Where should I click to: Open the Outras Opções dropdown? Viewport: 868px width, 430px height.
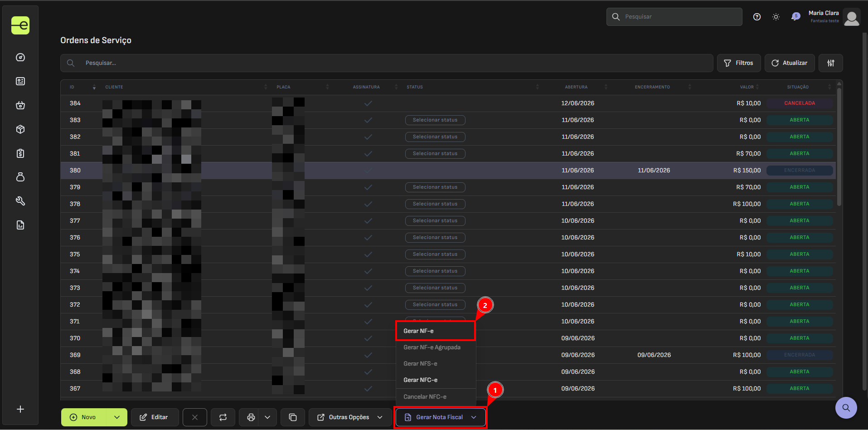tap(350, 417)
